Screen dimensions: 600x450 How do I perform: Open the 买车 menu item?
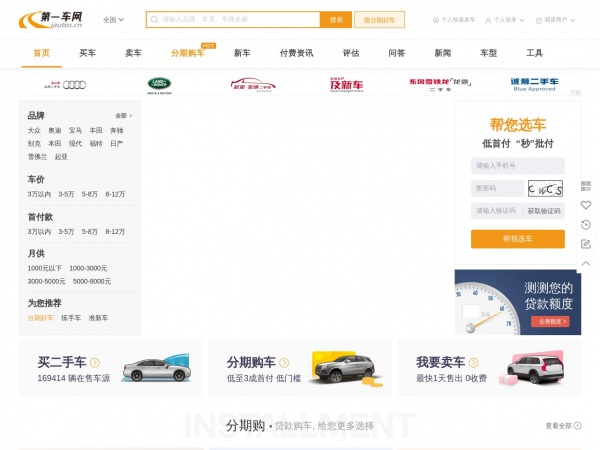88,53
